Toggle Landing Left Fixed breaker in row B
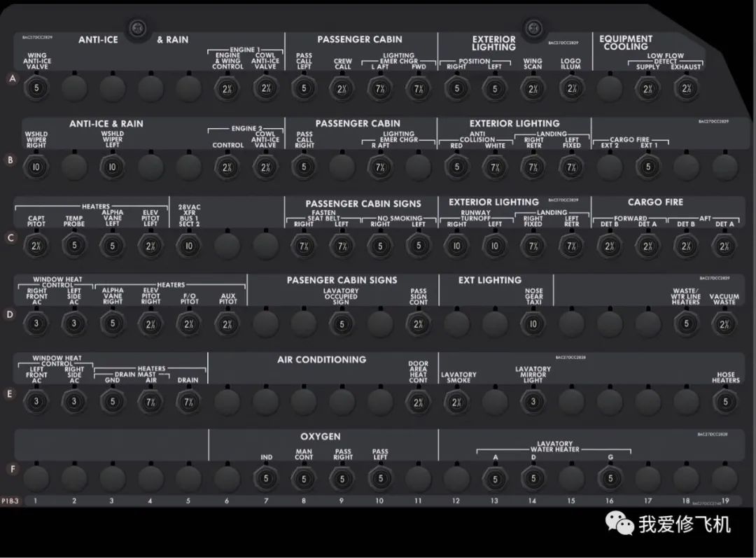The height and width of the screenshot is (558, 756). (571, 167)
